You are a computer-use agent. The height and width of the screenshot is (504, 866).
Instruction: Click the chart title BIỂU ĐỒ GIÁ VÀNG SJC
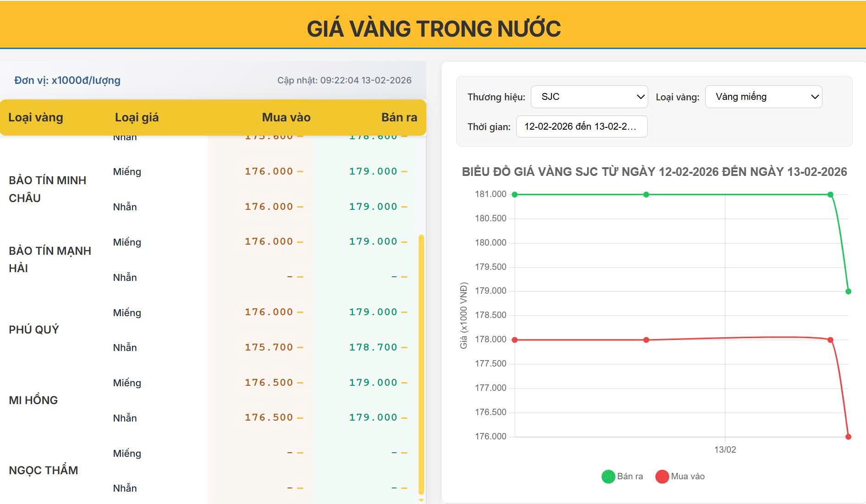(x=654, y=172)
